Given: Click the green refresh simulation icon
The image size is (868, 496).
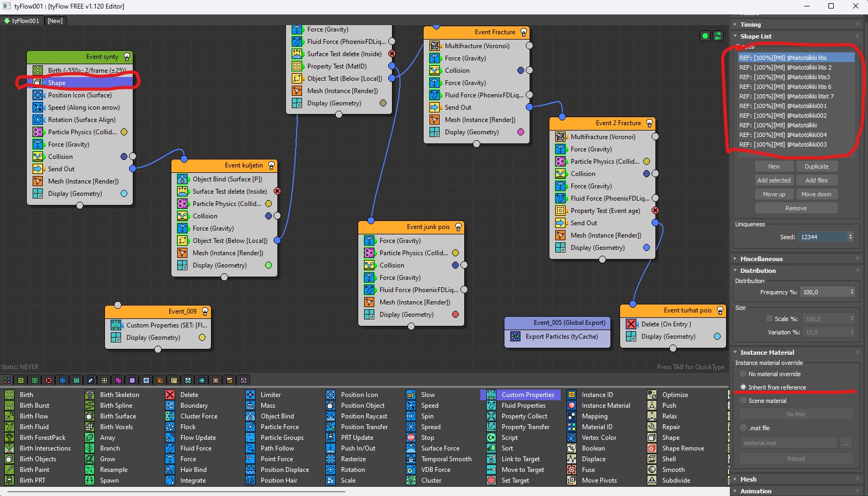Looking at the screenshot, I should [718, 36].
